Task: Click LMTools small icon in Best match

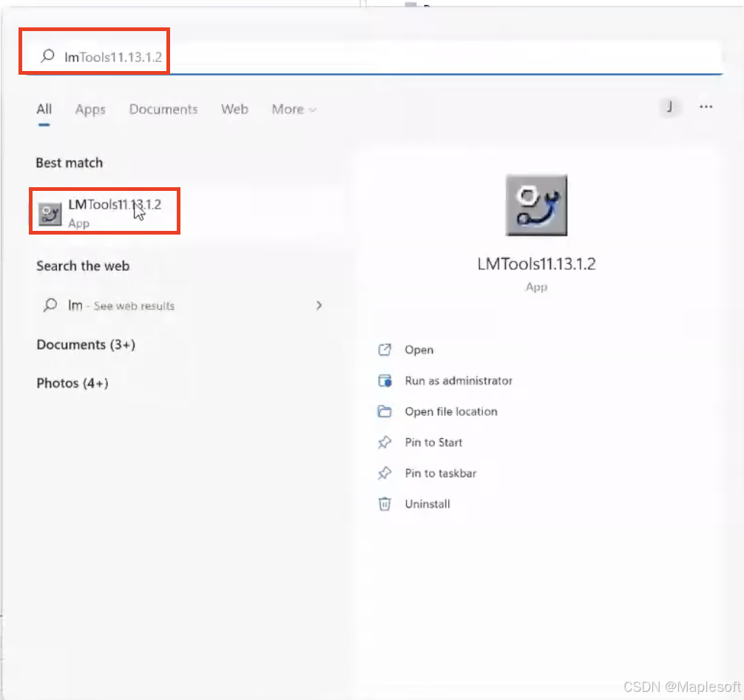Action: (x=50, y=213)
